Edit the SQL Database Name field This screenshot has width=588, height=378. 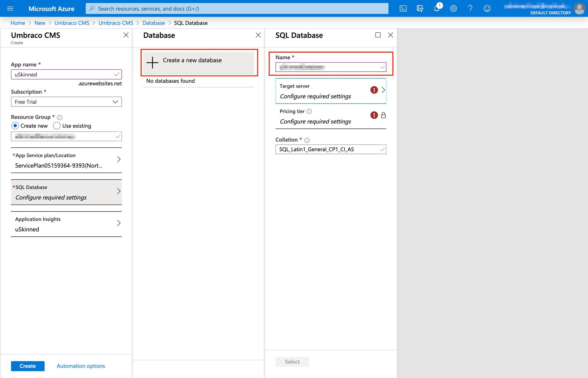[x=331, y=67]
